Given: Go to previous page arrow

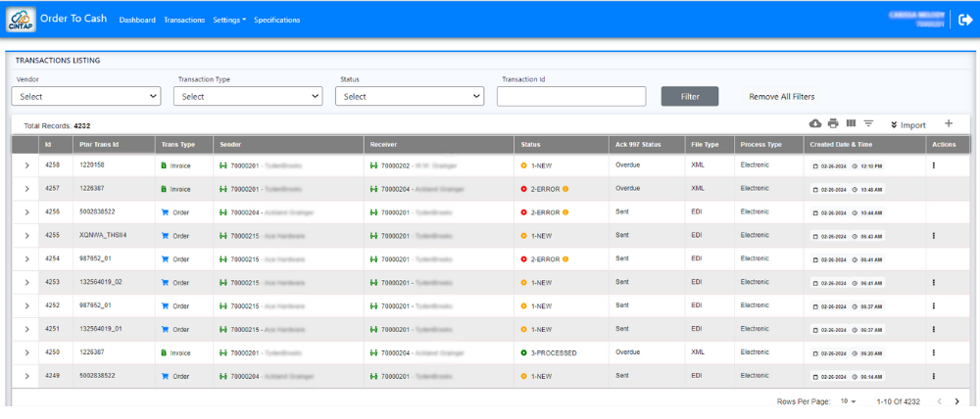Looking at the screenshot, I should (938, 401).
